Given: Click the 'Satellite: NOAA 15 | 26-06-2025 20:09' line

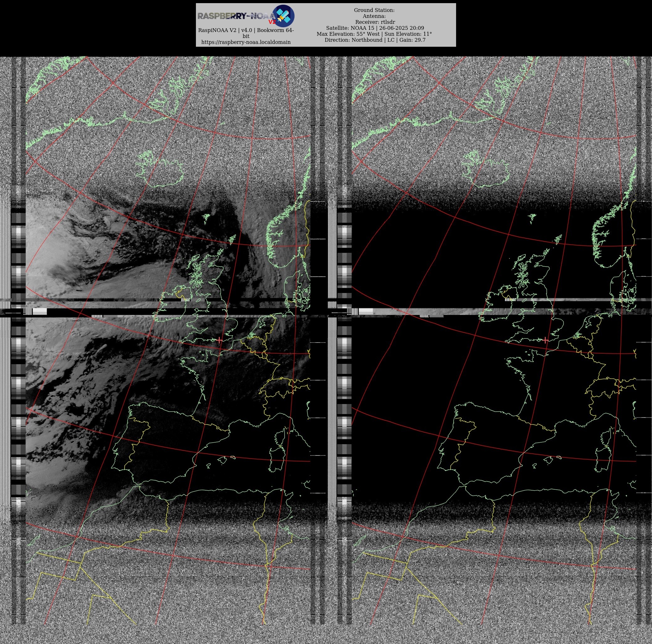Looking at the screenshot, I should point(375,28).
